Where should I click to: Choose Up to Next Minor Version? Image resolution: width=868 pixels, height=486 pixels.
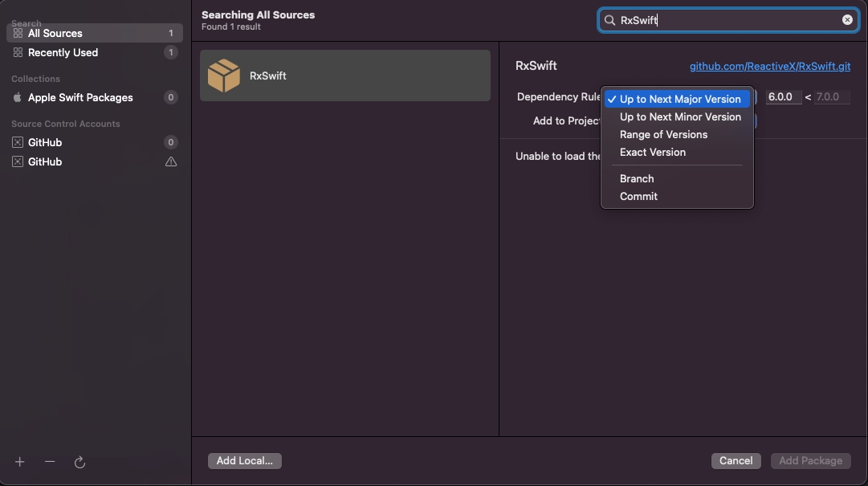pyautogui.click(x=679, y=116)
